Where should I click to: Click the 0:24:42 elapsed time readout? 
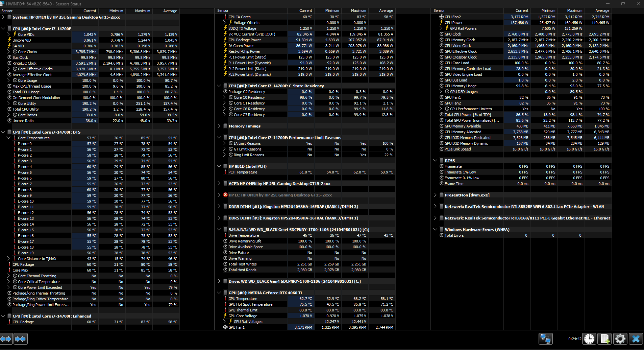[575, 339]
